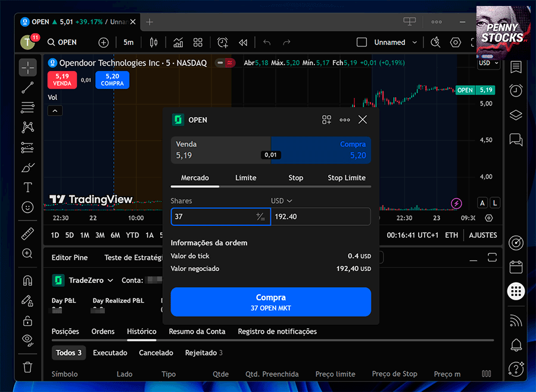This screenshot has height=392, width=536.
Task: Click the blue 5,20 Compra button on chart
Action: [x=112, y=80]
